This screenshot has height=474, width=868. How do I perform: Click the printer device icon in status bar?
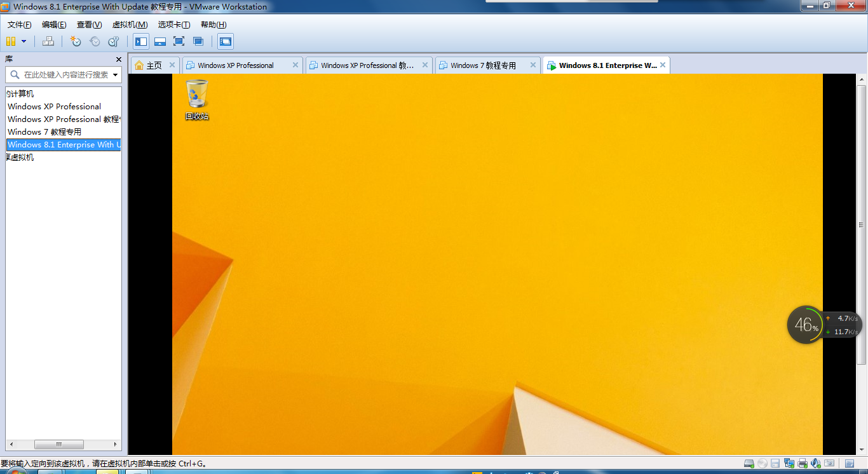tap(803, 463)
